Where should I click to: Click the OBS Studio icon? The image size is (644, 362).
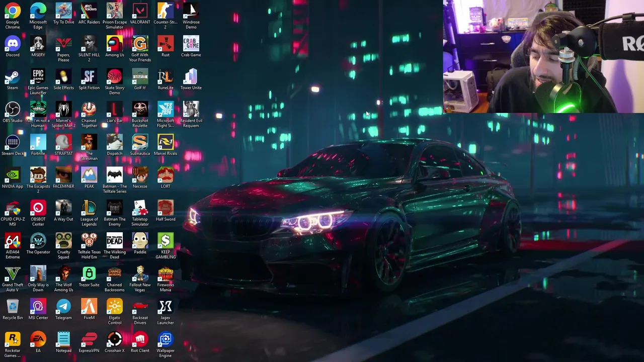pyautogui.click(x=13, y=109)
